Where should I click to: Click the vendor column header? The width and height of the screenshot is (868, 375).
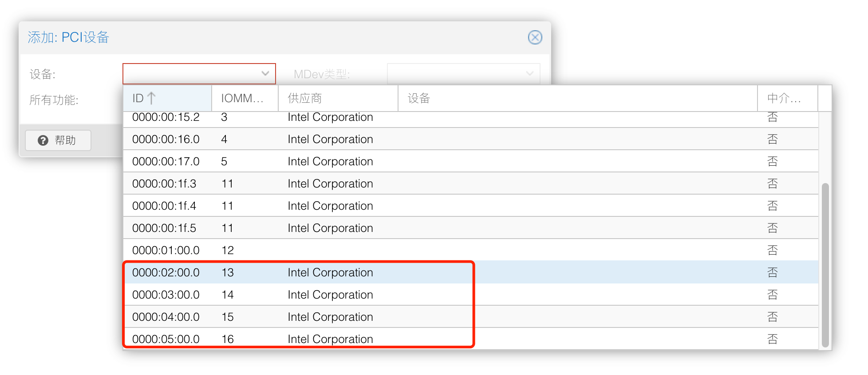337,98
